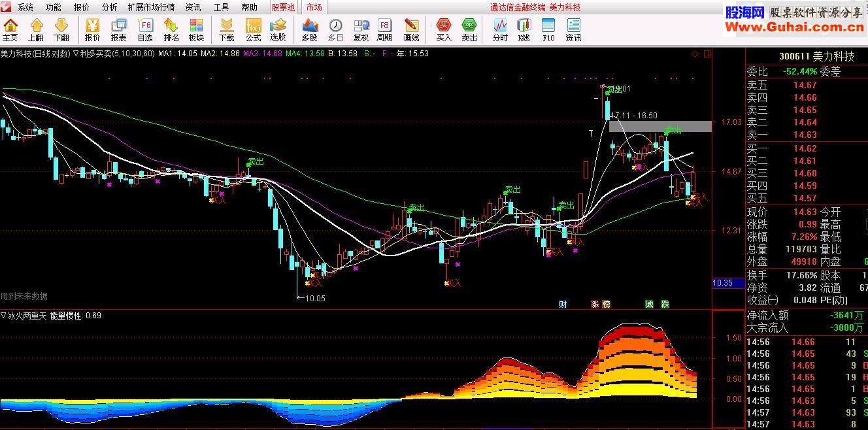Select the 画线 draw line tool
Viewport: 868px width, 430px height.
click(x=411, y=30)
